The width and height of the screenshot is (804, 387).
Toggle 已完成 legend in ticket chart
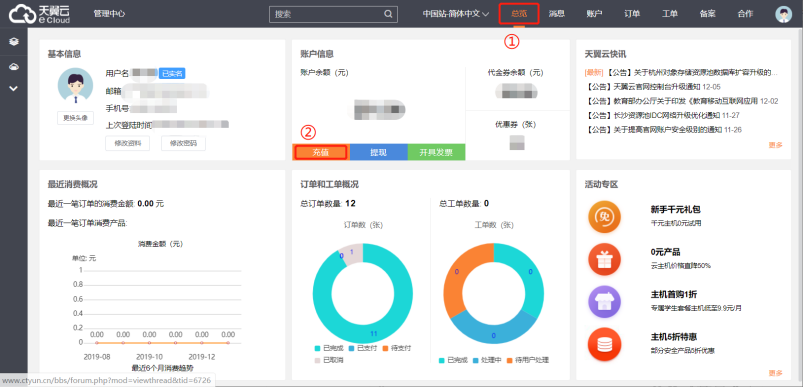click(454, 360)
